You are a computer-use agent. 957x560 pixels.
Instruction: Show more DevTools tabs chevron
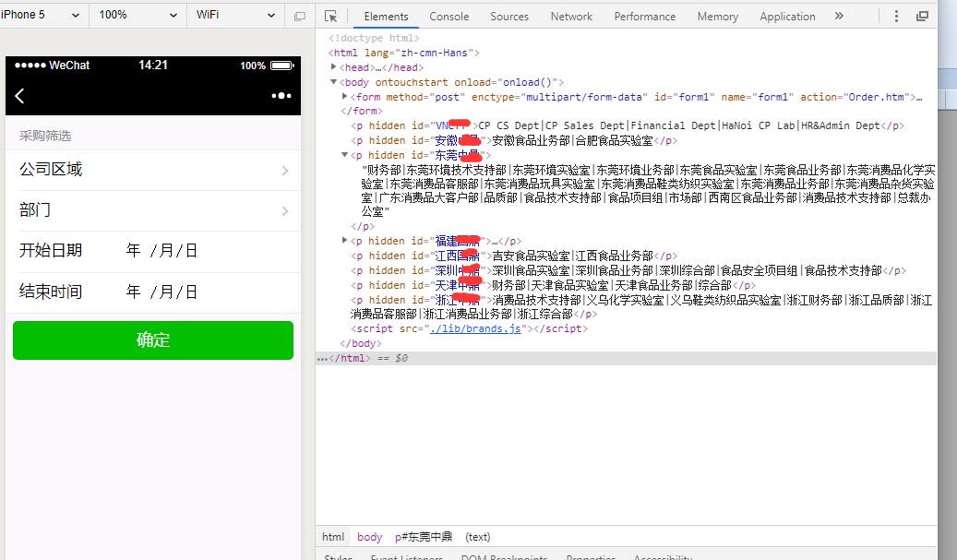(x=839, y=17)
